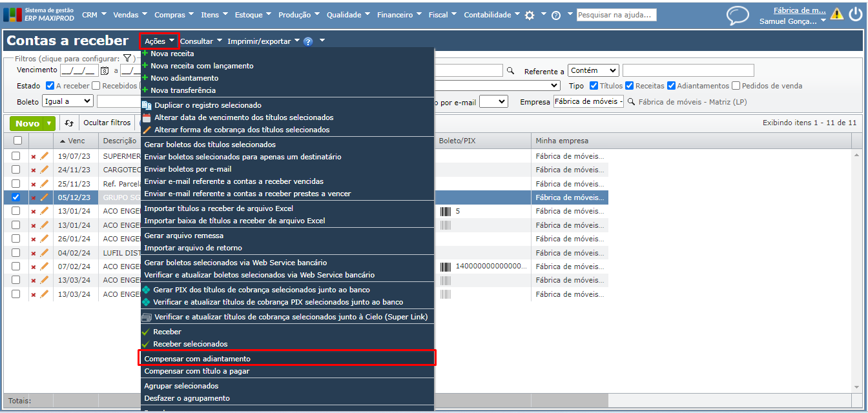Open the Financeiro menu dropdown
868x413 pixels.
pyautogui.click(x=399, y=15)
